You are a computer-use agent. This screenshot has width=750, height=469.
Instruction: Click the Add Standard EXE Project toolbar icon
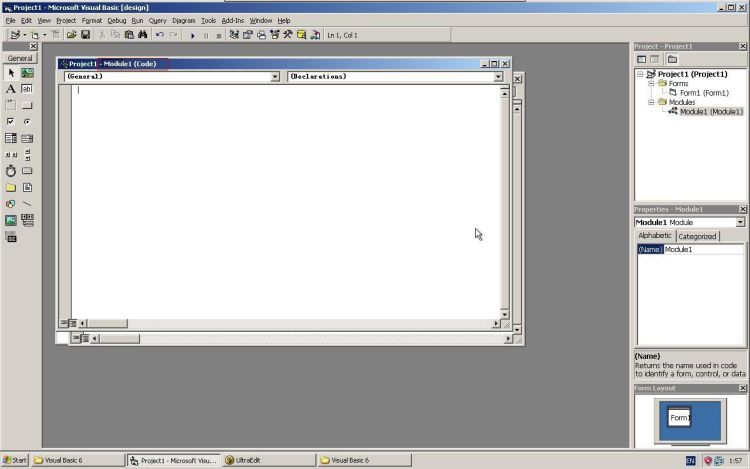[x=15, y=35]
